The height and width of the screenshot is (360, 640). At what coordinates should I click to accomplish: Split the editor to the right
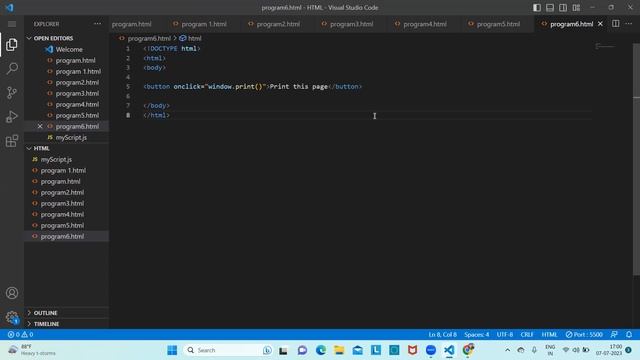tap(616, 24)
